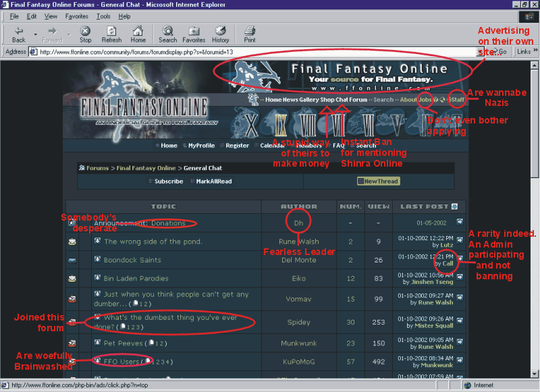The height and width of the screenshot is (392, 540).
Task: Open the FAQ nav link
Action: [x=339, y=146]
